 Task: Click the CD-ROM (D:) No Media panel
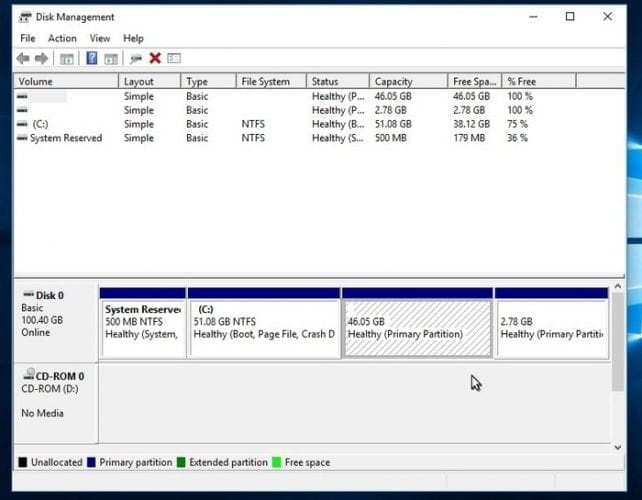(x=56, y=403)
